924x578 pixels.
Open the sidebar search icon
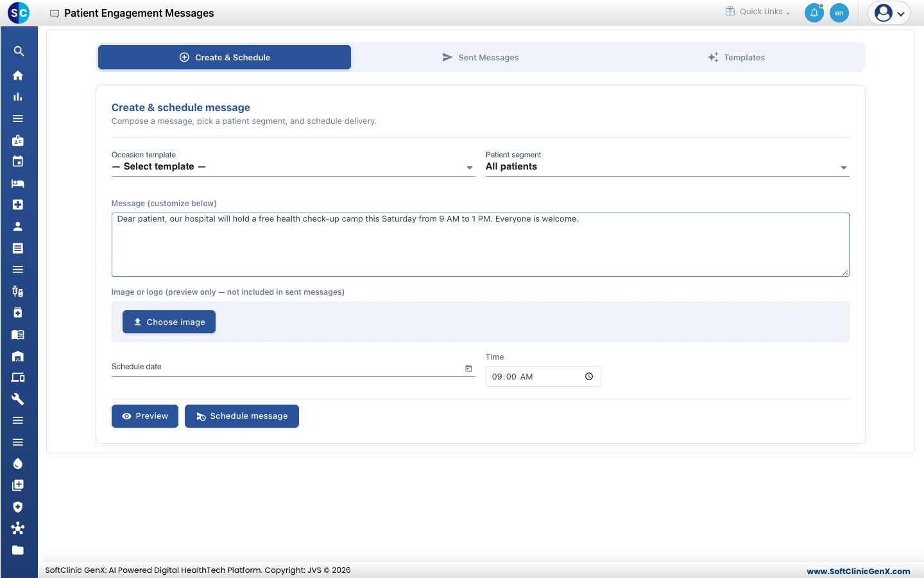click(19, 51)
